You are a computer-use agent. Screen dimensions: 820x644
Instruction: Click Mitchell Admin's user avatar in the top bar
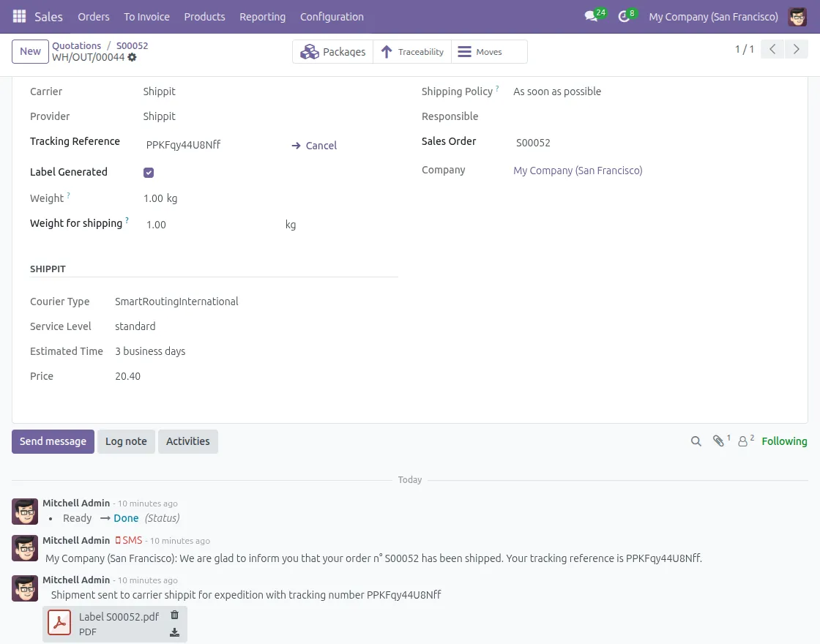(x=797, y=17)
